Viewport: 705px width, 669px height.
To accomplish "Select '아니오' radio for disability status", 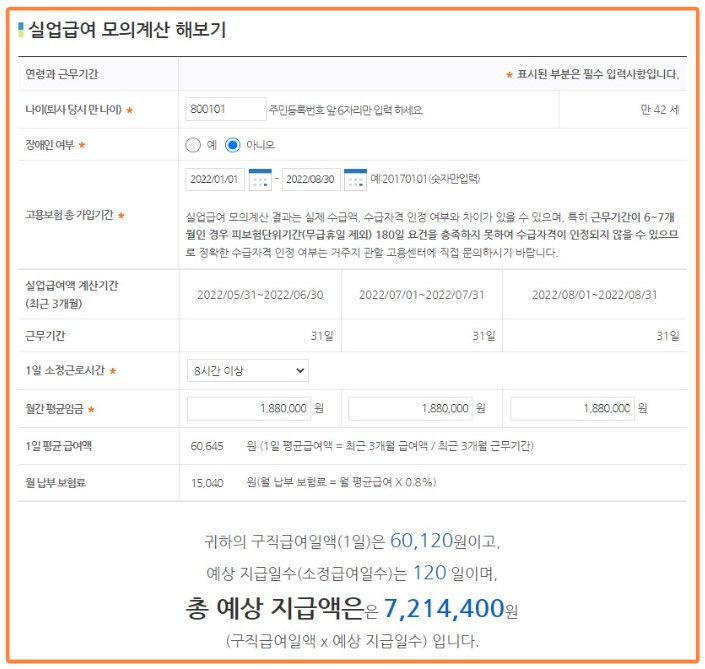I will click(x=232, y=145).
